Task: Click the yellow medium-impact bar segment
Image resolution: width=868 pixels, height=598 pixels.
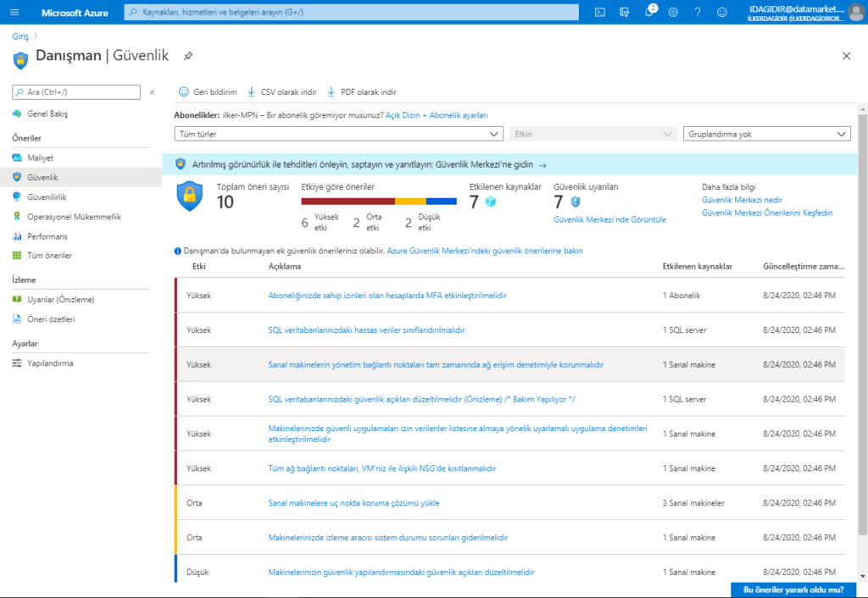Action: (410, 202)
